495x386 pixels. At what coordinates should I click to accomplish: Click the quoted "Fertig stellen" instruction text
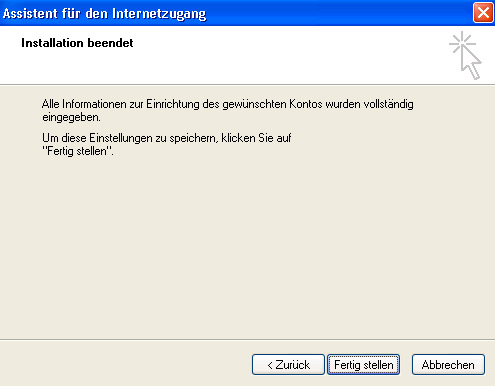click(78, 151)
